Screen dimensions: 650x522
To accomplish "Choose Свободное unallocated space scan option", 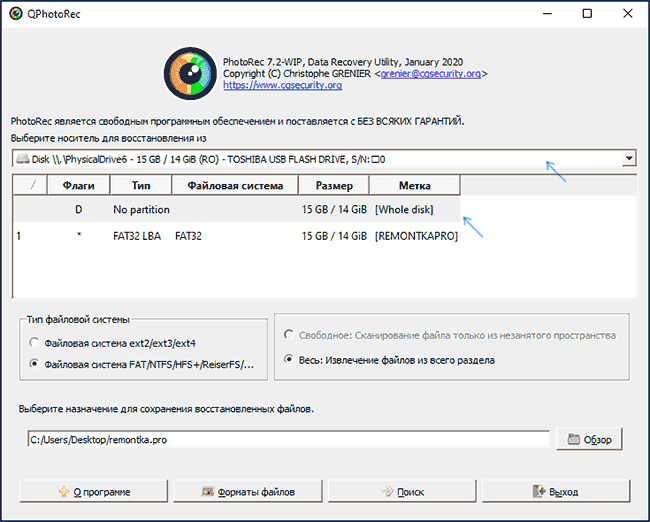I will (x=450, y=335).
